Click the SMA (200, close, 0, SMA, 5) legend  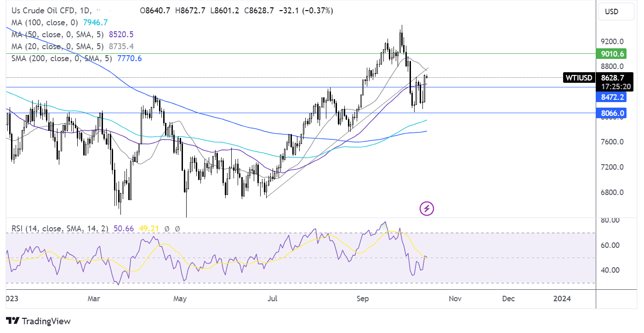[61, 58]
